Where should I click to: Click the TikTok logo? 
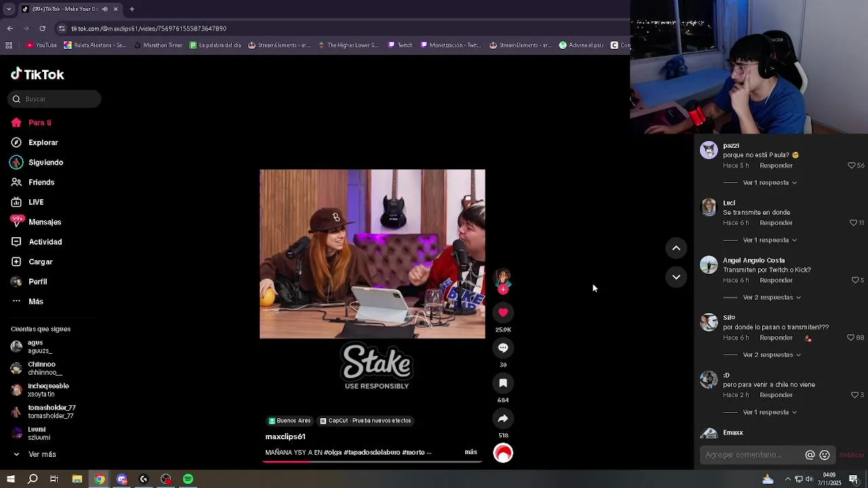[37, 75]
